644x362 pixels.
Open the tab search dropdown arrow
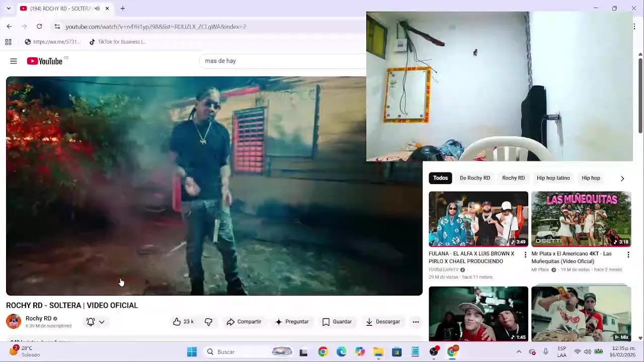coord(9,9)
